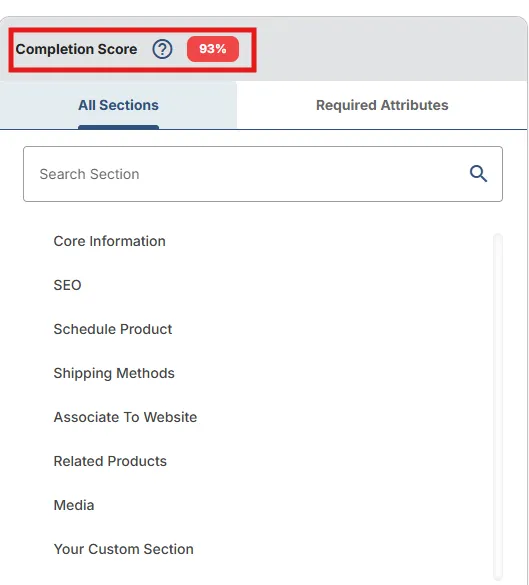Navigate to Related Products section
The height and width of the screenshot is (585, 529).
coord(110,461)
